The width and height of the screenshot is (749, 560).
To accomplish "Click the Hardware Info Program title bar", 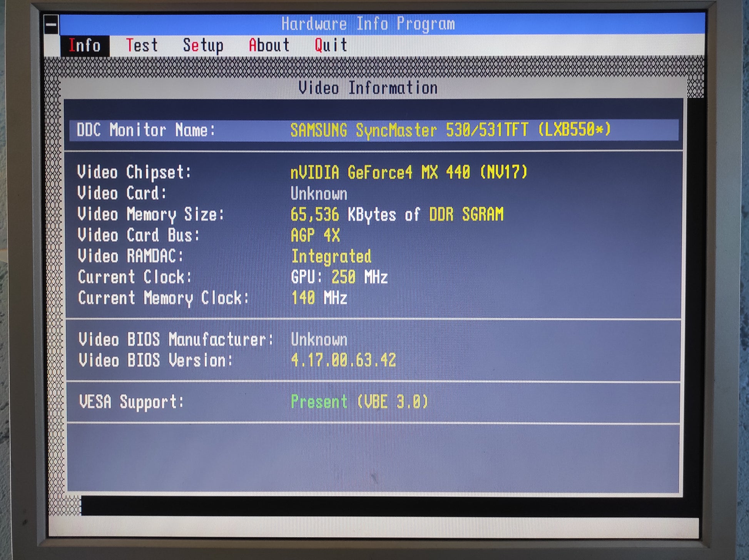I will (368, 24).
